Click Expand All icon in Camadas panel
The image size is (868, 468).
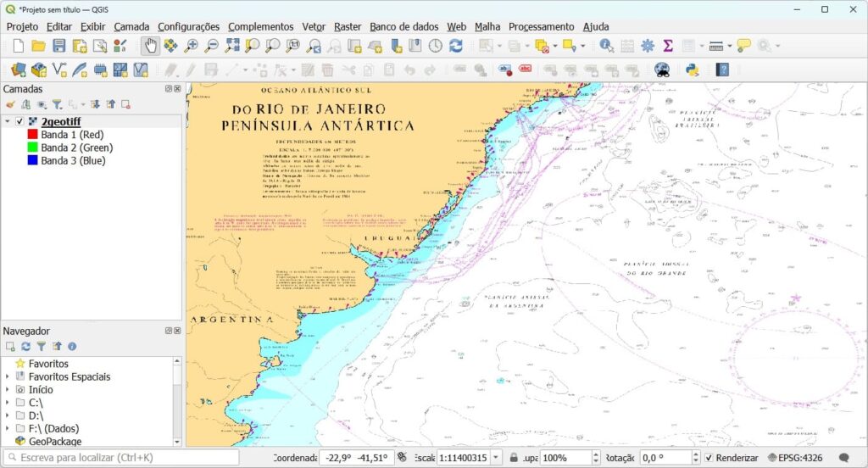(x=95, y=104)
